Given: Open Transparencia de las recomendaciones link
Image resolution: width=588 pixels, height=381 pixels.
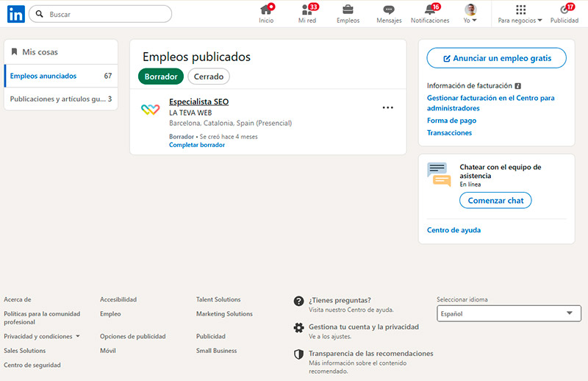Looking at the screenshot, I should 371,354.
